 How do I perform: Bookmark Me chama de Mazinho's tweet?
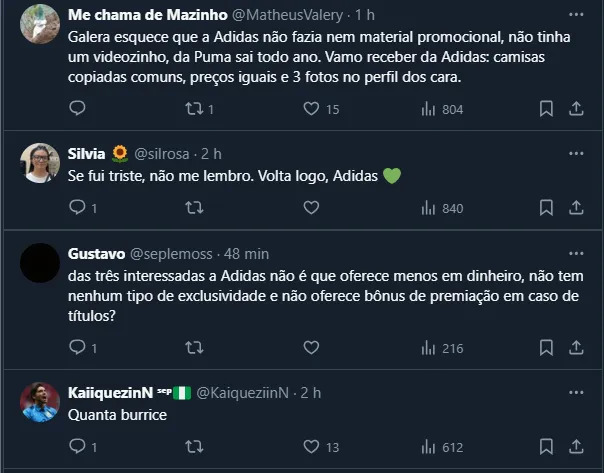coord(546,109)
